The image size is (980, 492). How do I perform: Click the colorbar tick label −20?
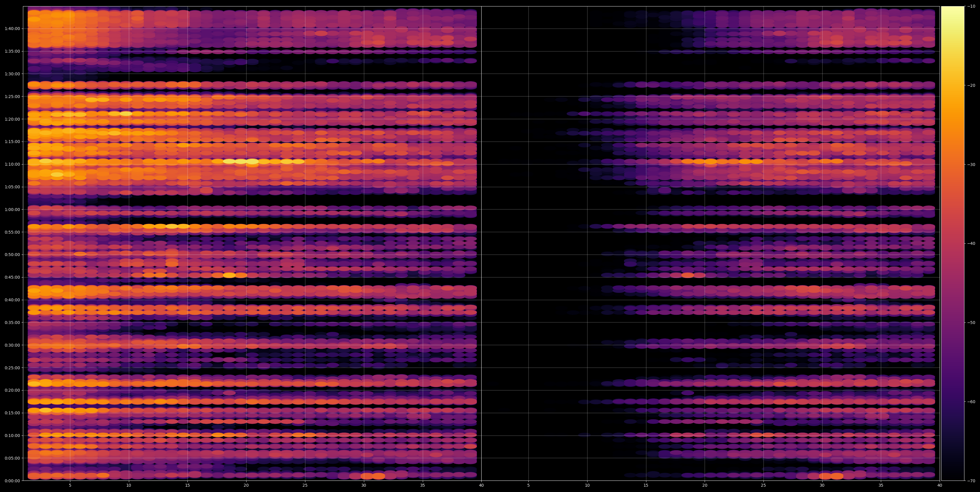tap(971, 85)
